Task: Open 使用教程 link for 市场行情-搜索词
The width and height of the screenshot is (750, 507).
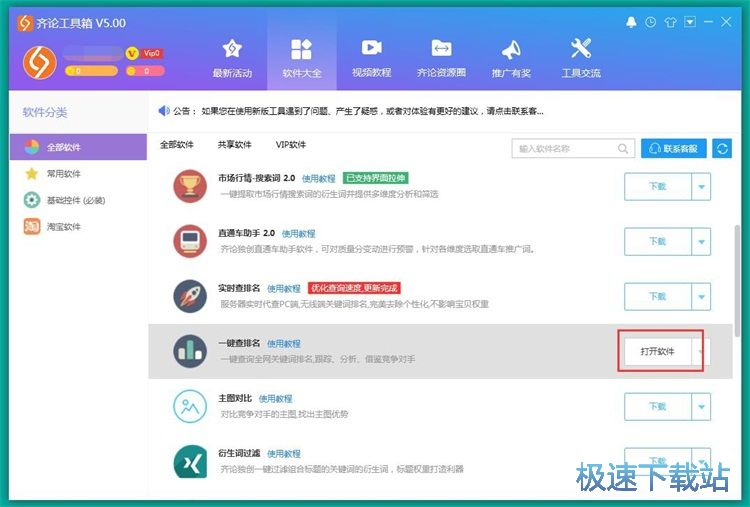Action: (x=319, y=178)
